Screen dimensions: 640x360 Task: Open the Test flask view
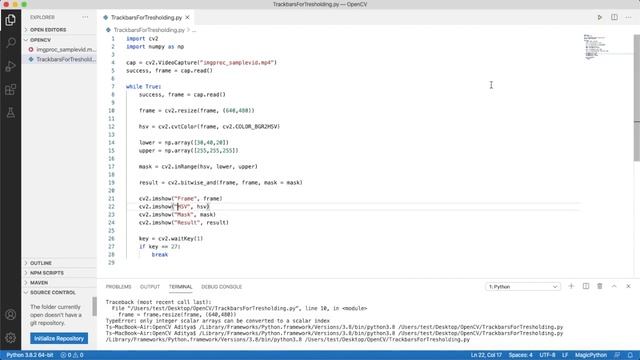(x=11, y=113)
